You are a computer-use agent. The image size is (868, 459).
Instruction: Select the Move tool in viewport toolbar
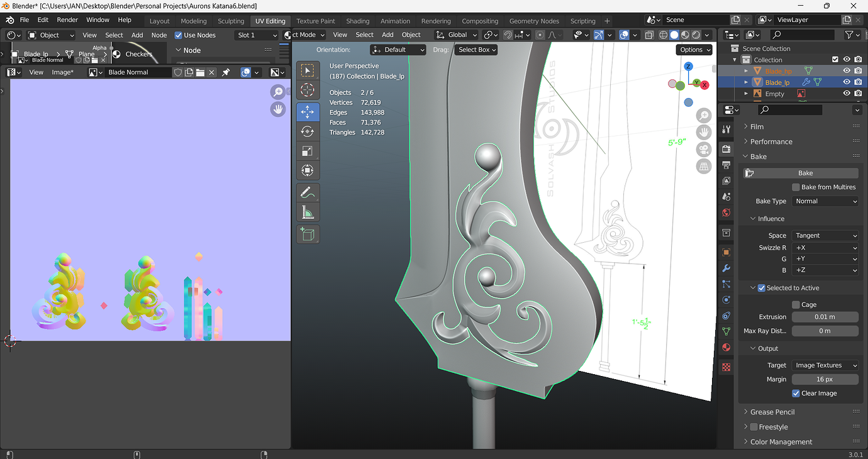pyautogui.click(x=308, y=112)
